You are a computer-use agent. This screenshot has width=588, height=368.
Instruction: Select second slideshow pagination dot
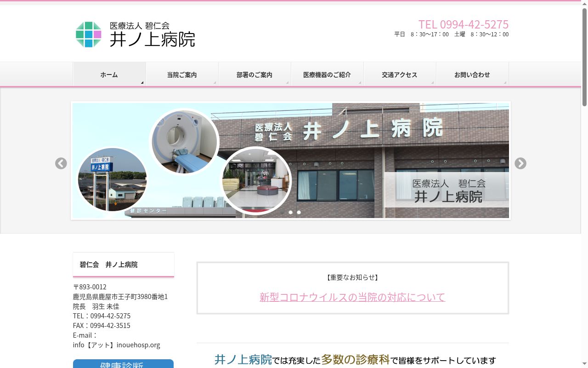[291, 212]
